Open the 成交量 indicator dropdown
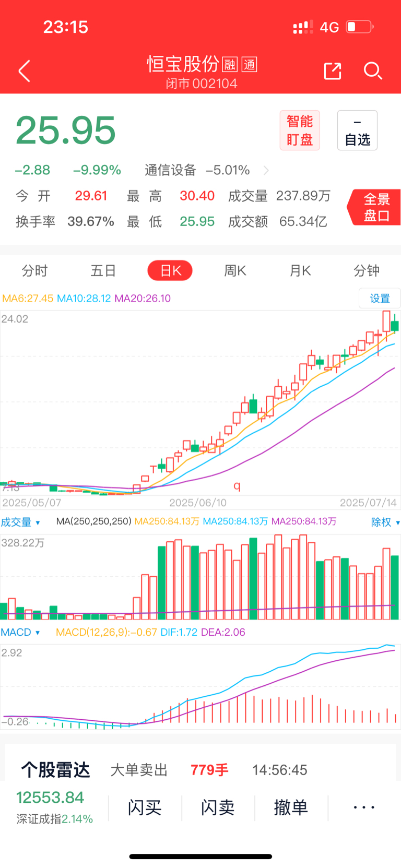The height and width of the screenshot is (868, 401). (x=20, y=522)
